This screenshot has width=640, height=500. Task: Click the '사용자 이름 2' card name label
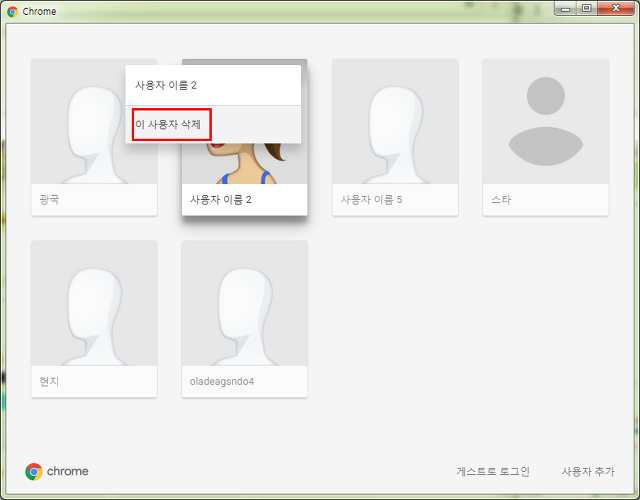coord(221,200)
